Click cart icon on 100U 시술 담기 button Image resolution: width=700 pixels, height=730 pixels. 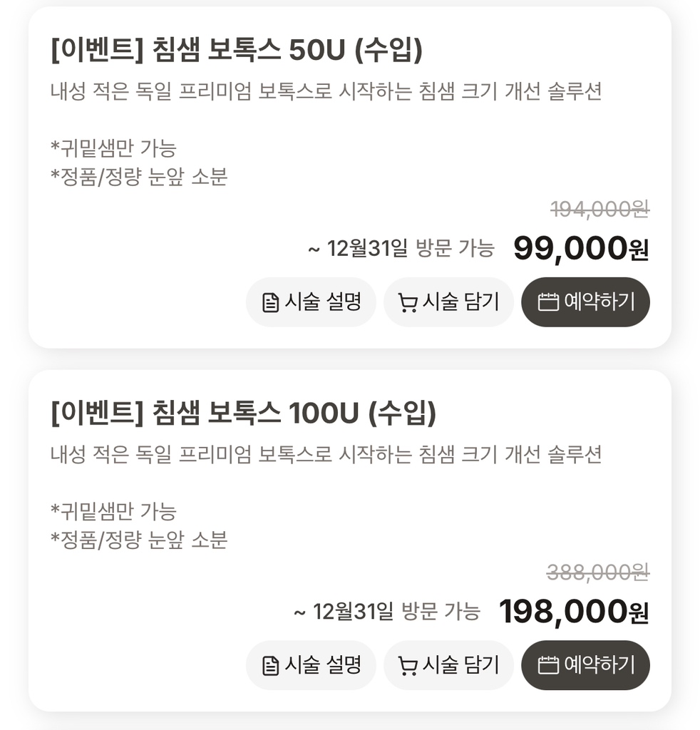[408, 666]
